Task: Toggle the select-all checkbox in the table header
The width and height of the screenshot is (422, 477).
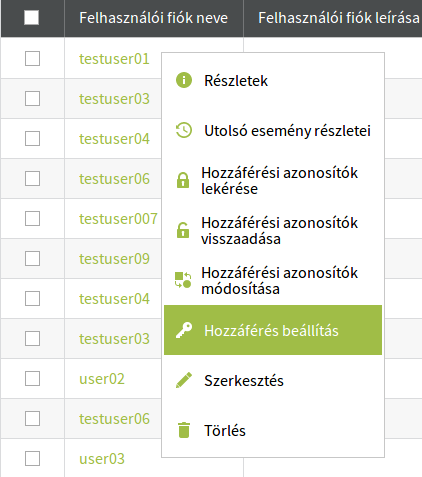Action: click(x=32, y=18)
